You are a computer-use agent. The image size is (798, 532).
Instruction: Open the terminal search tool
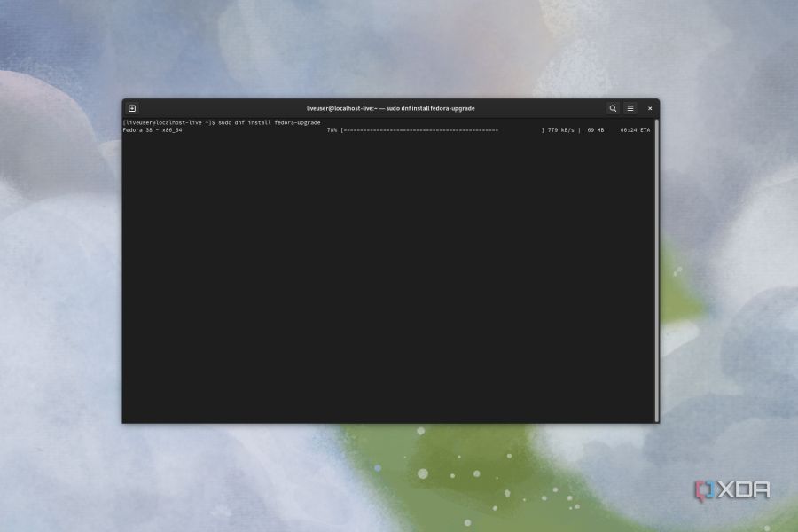[x=613, y=108]
